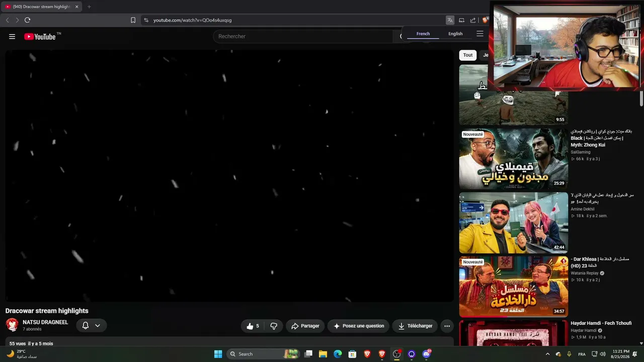Screen dimensions: 644x362
Task: Open Microsoft Store from the taskbar
Action: [352, 354]
